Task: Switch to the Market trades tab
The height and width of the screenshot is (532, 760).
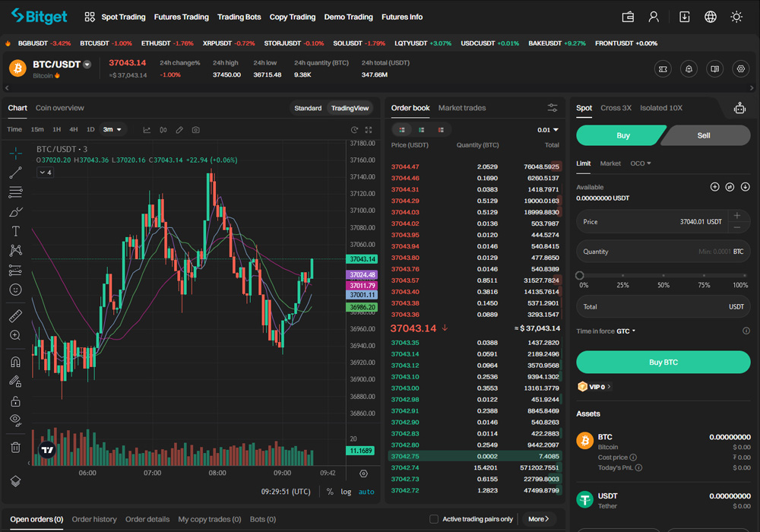Action: click(462, 108)
